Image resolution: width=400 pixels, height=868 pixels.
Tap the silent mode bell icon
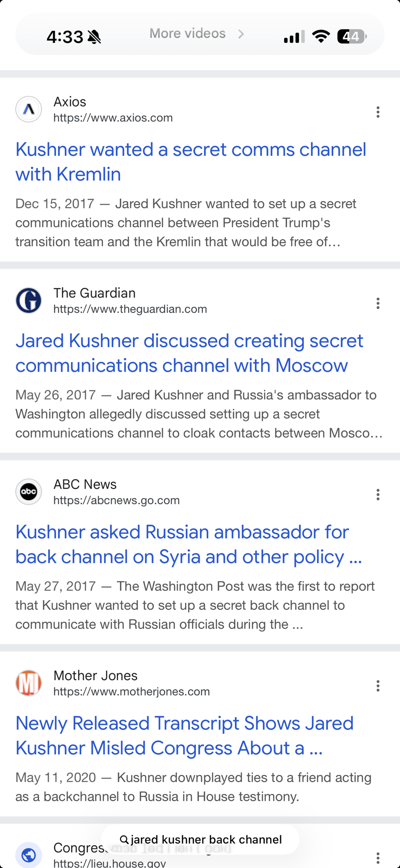point(94,37)
